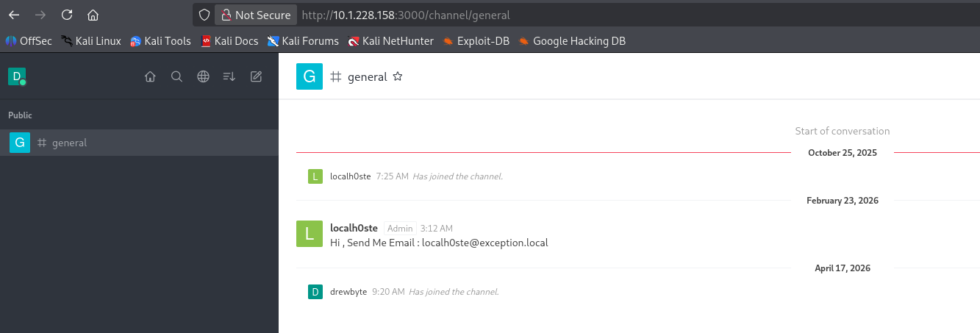The height and width of the screenshot is (333, 980).
Task: Click the tracking protection shield icon
Action: 205,15
